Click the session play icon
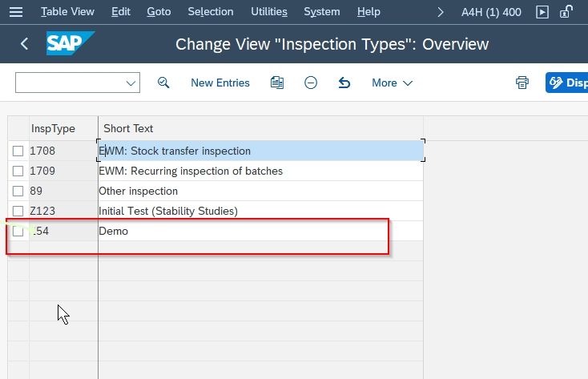This screenshot has width=588, height=379. [542, 12]
